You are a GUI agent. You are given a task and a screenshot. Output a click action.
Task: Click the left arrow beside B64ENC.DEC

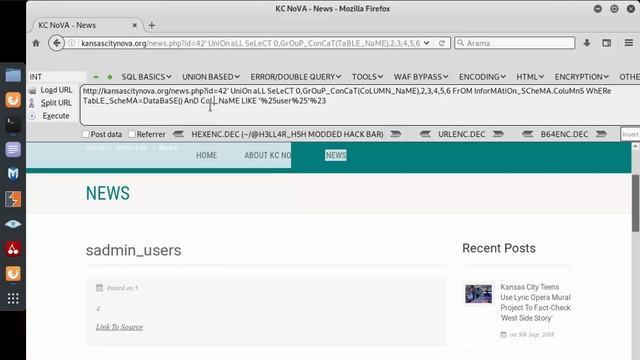(x=527, y=134)
